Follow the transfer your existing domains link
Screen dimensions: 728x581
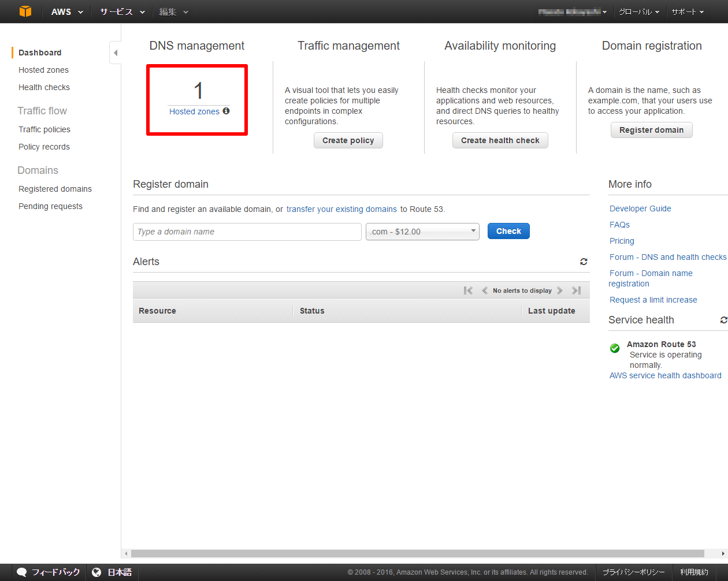[x=341, y=209]
